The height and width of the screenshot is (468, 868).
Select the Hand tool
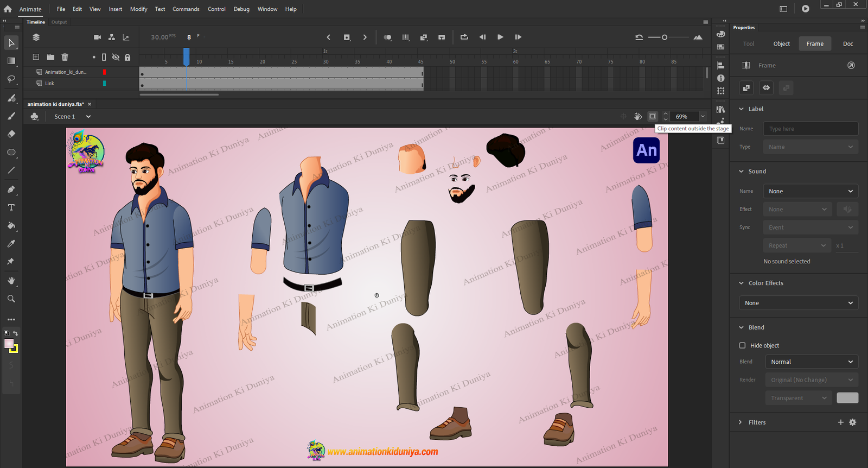pos(11,281)
